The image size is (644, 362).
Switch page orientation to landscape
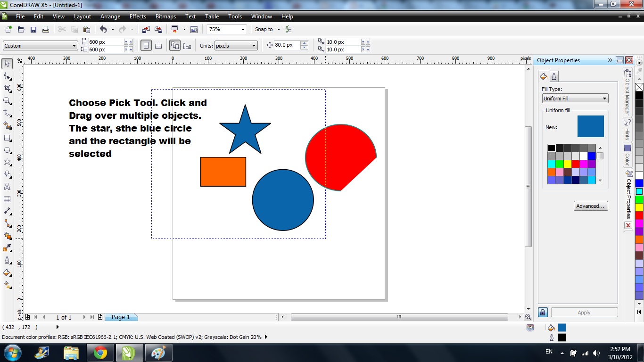pyautogui.click(x=158, y=45)
